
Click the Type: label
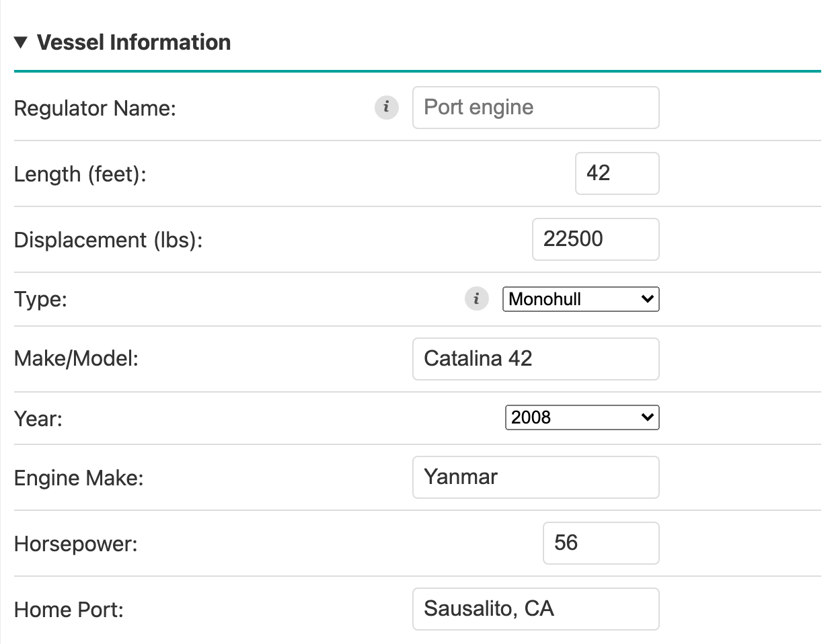click(40, 299)
